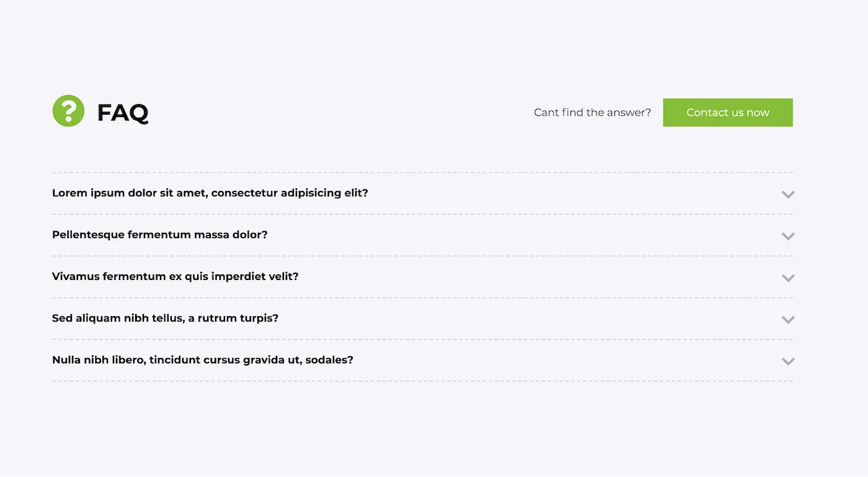Click the divider between Pellentesque and Vivamus questions
Image resolution: width=868 pixels, height=477 pixels.
point(422,256)
